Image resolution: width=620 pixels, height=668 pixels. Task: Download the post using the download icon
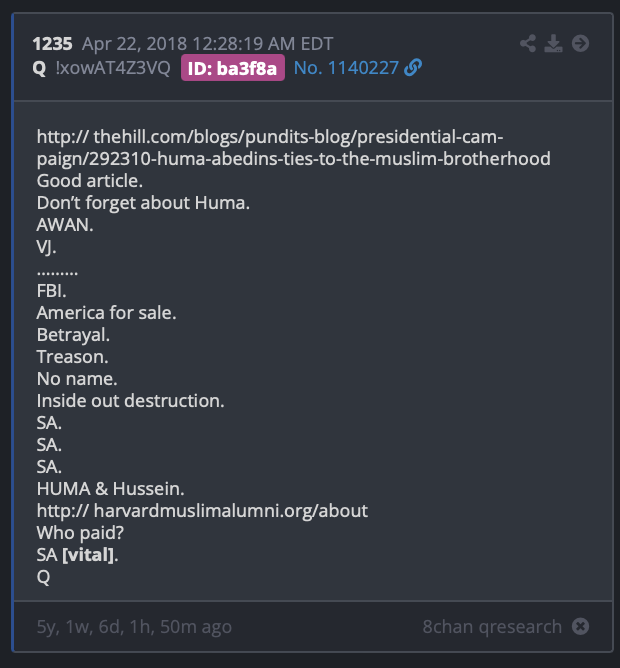click(554, 43)
